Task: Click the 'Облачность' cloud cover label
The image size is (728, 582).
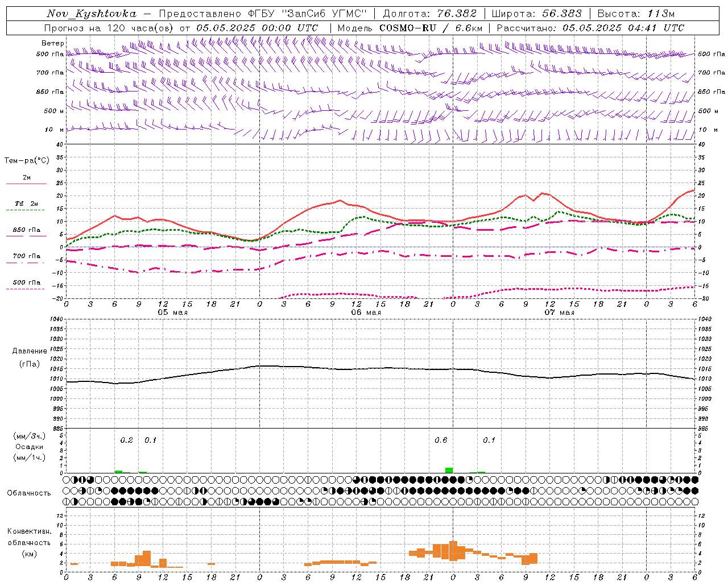Action: (29, 493)
